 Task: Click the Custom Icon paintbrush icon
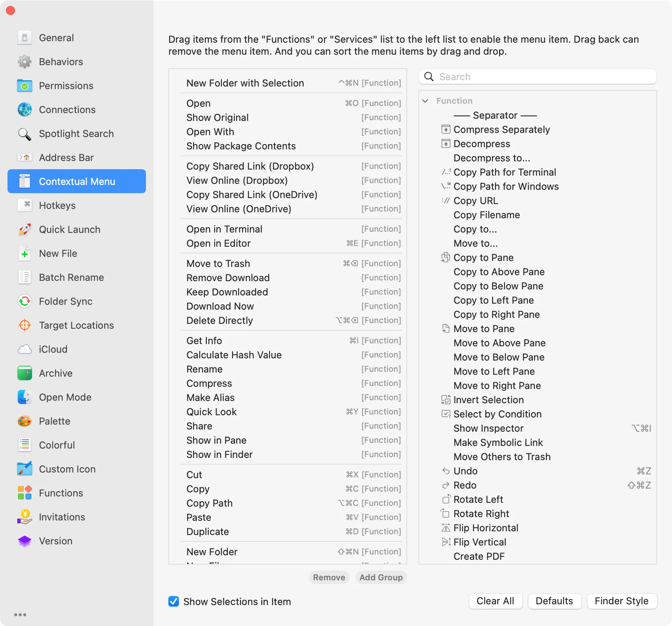tap(24, 469)
